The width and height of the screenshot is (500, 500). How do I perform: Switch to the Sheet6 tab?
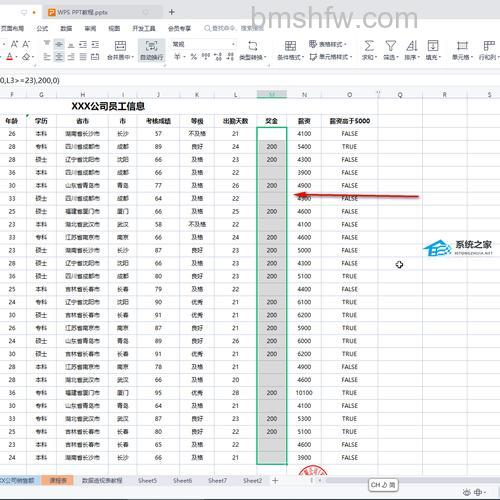point(182,480)
